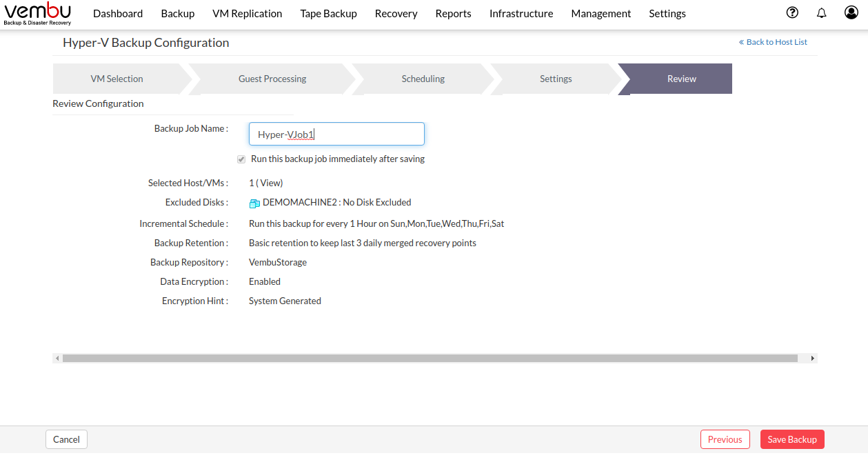
Task: Open the Settings menu in top navigation
Action: click(667, 14)
